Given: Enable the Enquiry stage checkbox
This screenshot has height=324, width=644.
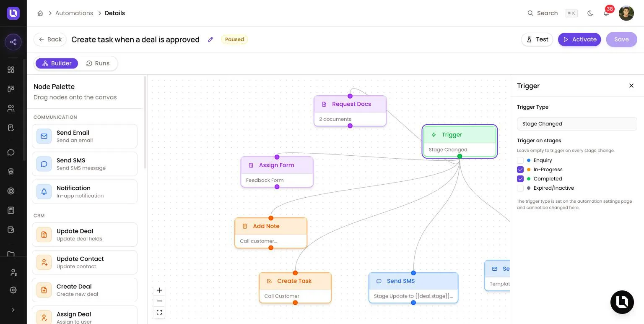Looking at the screenshot, I should 520,160.
